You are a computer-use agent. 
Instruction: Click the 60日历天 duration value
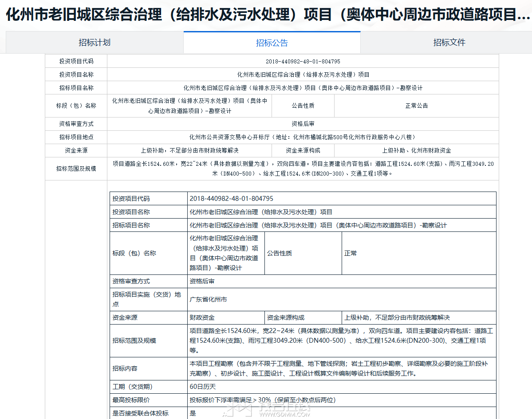[x=203, y=387]
